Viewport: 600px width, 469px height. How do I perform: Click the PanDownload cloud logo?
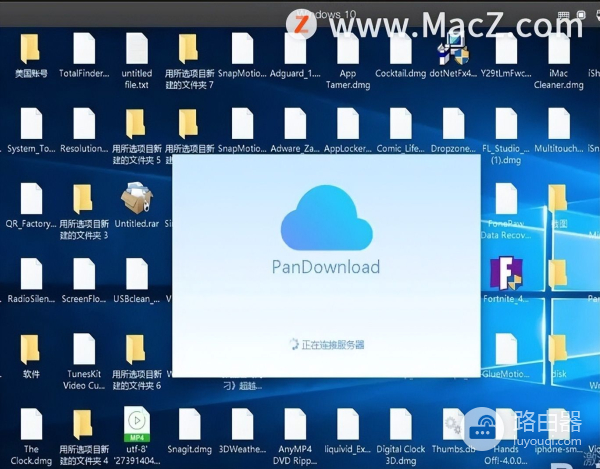pos(326,218)
